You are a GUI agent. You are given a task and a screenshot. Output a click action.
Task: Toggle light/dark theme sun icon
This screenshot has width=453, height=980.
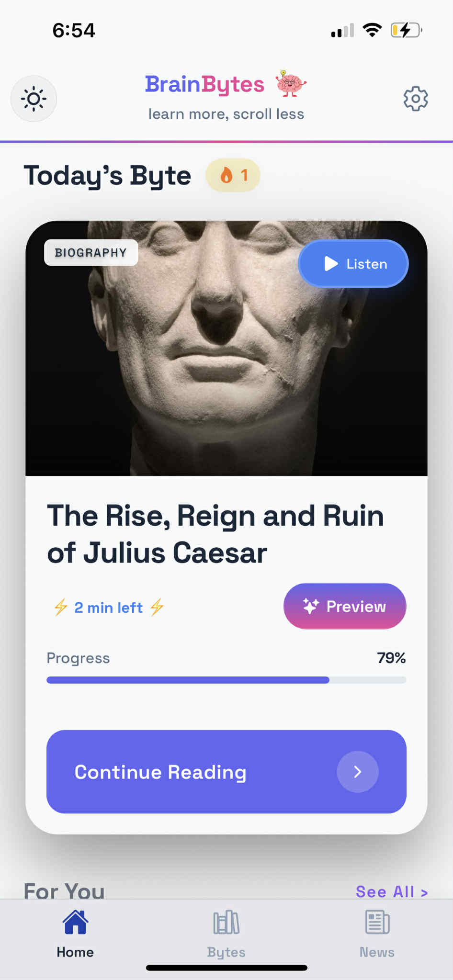pyautogui.click(x=34, y=99)
